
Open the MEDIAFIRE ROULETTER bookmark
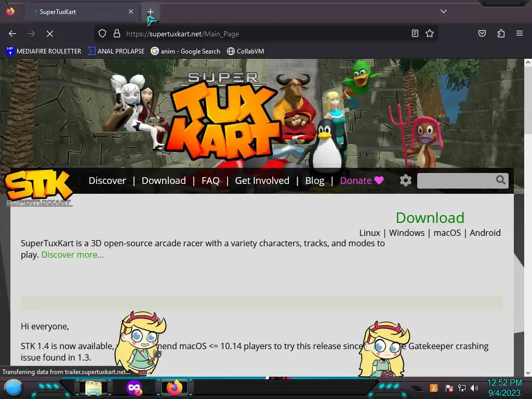tap(44, 51)
